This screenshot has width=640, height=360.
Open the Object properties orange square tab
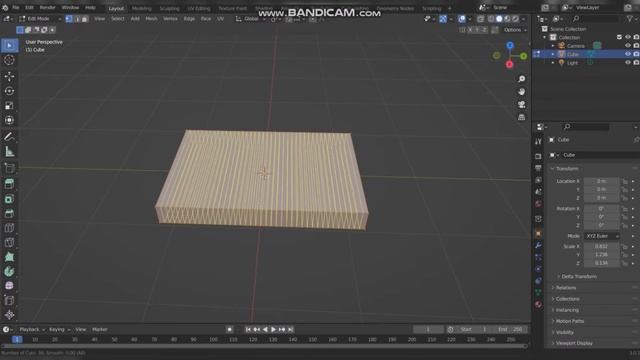pyautogui.click(x=538, y=233)
